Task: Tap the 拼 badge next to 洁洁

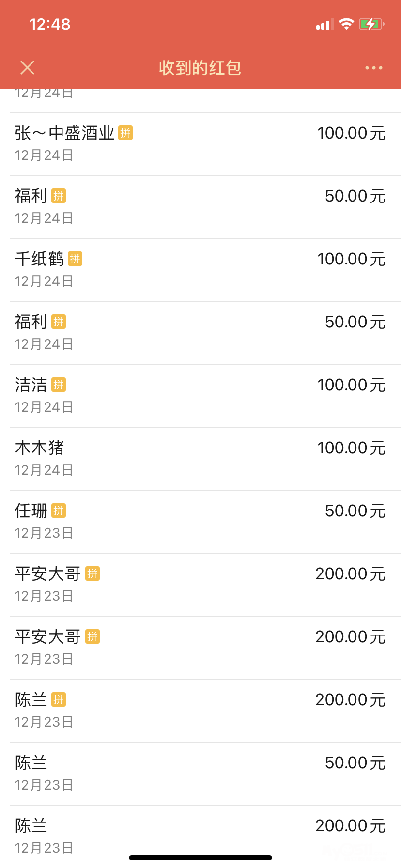Action: tap(59, 385)
